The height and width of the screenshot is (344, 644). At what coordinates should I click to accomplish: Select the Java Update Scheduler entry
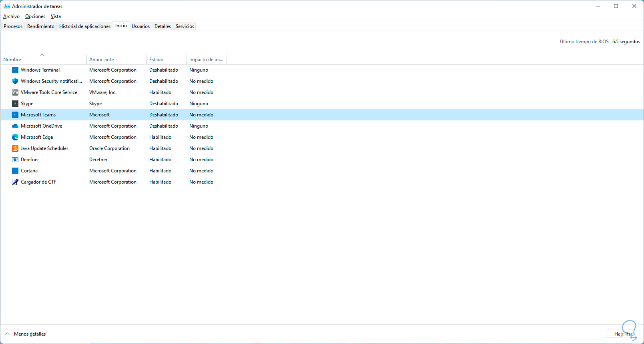coord(44,148)
